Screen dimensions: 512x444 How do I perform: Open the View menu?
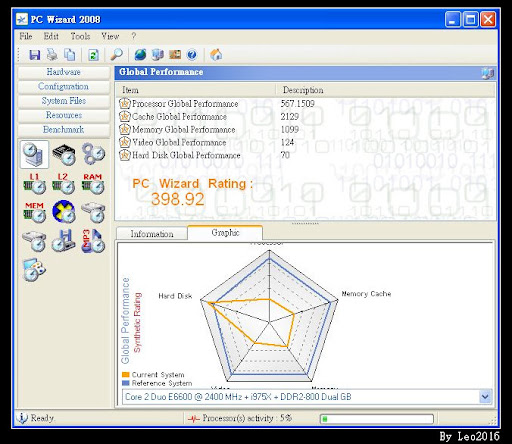[110, 36]
